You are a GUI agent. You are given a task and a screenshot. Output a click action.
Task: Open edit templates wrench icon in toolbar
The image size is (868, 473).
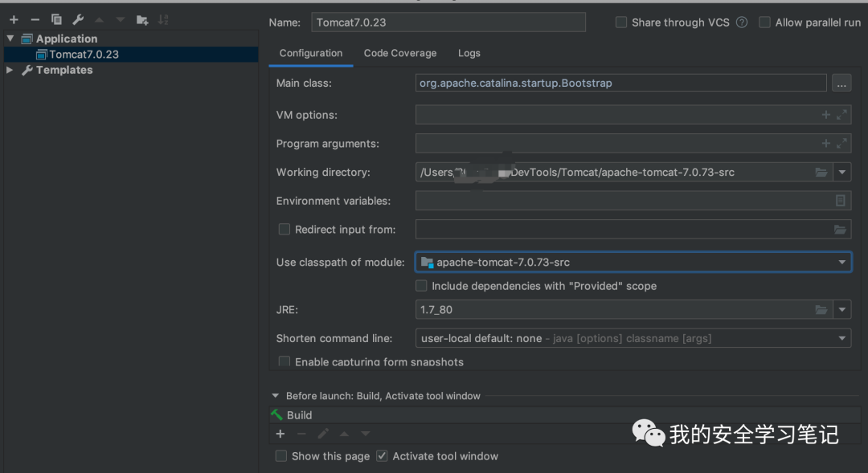click(78, 20)
